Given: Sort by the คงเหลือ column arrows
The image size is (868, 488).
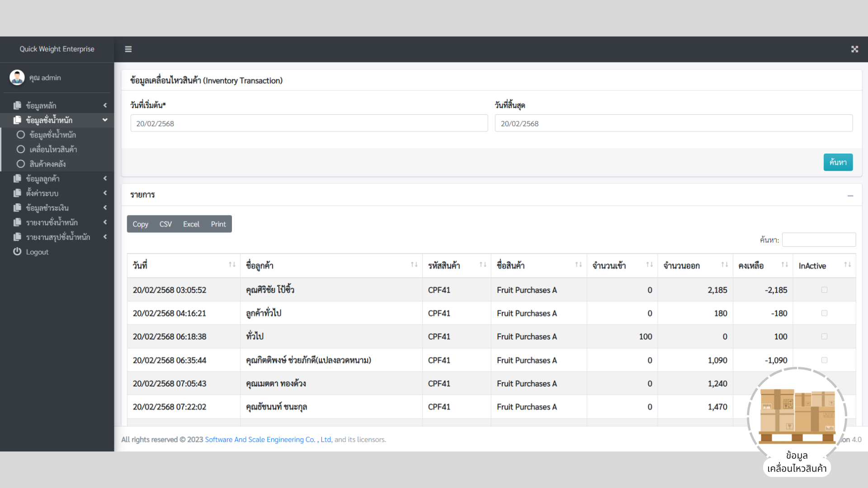Looking at the screenshot, I should coord(784,265).
